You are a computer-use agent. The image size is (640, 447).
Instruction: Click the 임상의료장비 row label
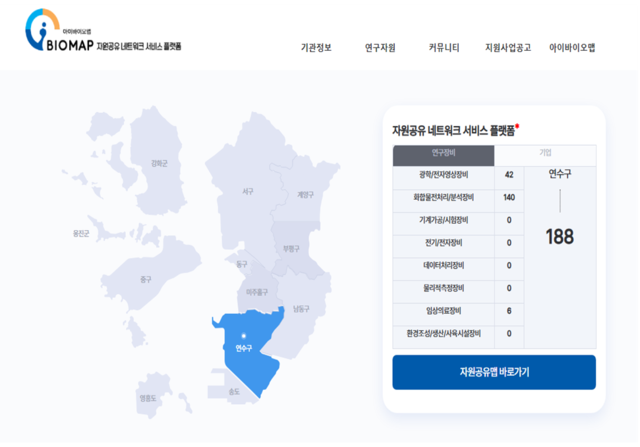coord(443,311)
